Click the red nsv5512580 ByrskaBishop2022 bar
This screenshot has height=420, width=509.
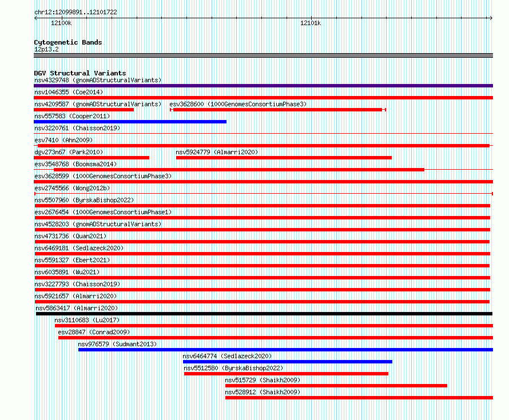point(286,374)
